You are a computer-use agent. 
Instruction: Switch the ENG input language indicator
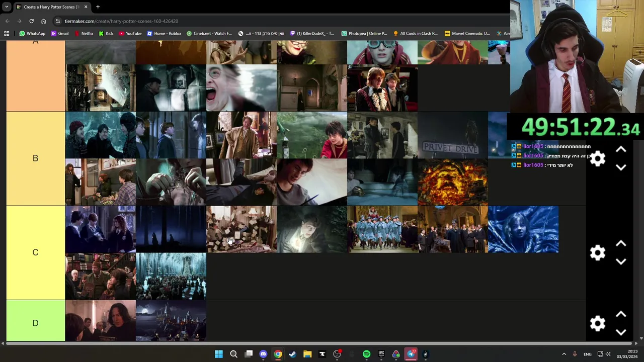click(x=587, y=354)
